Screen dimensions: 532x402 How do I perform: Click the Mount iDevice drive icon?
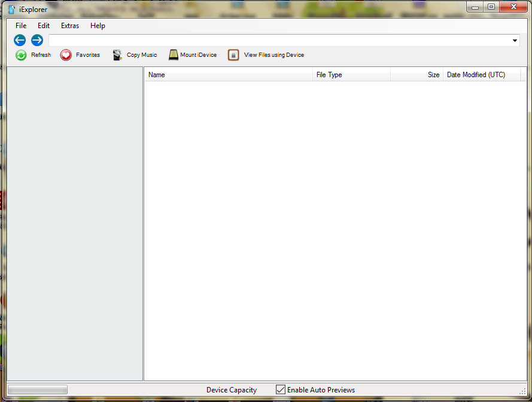174,55
